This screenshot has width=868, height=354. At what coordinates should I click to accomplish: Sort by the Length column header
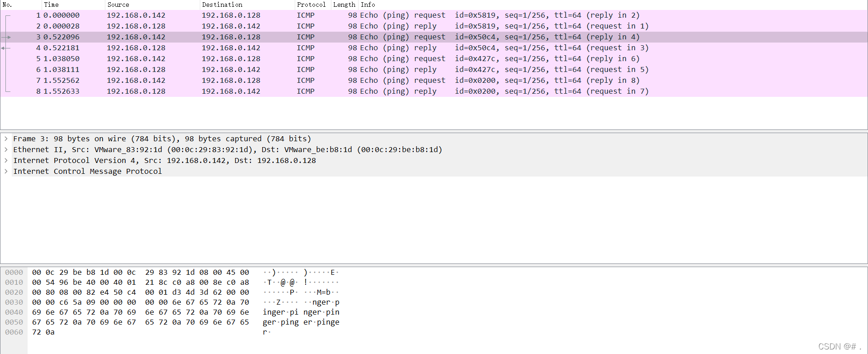344,5
